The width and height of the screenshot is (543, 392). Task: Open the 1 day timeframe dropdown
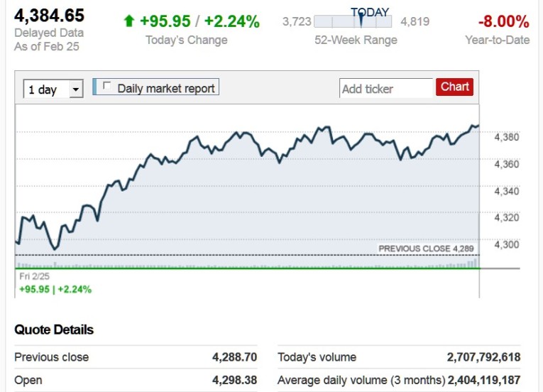click(53, 89)
